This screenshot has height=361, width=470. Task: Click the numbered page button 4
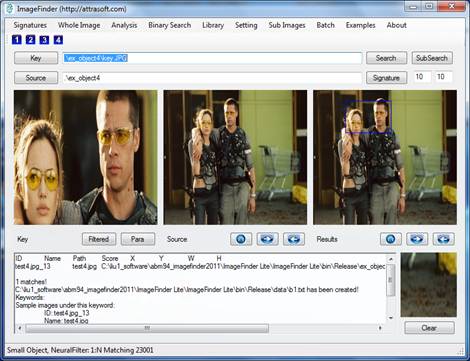[58, 40]
